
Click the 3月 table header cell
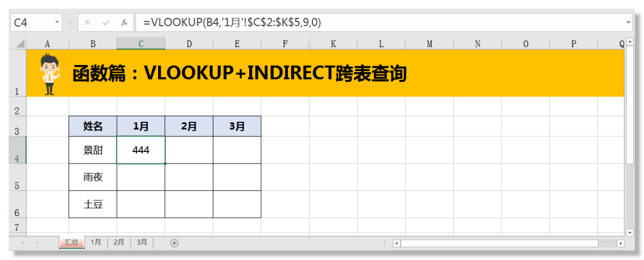click(x=237, y=126)
